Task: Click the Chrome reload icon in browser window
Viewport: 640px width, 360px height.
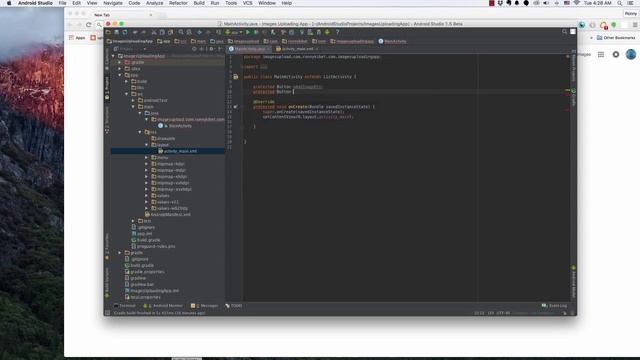Action: pos(89,25)
